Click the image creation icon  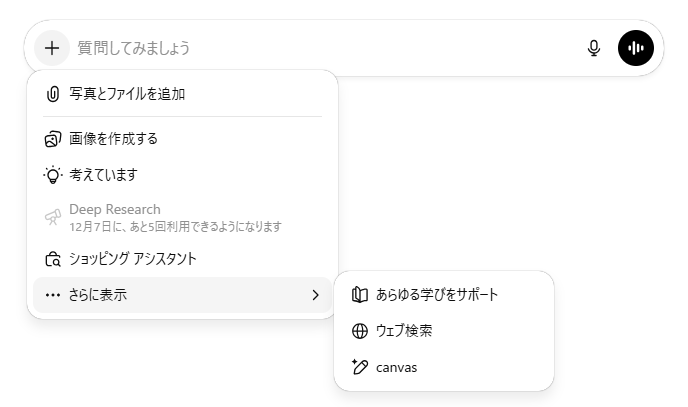coord(53,139)
